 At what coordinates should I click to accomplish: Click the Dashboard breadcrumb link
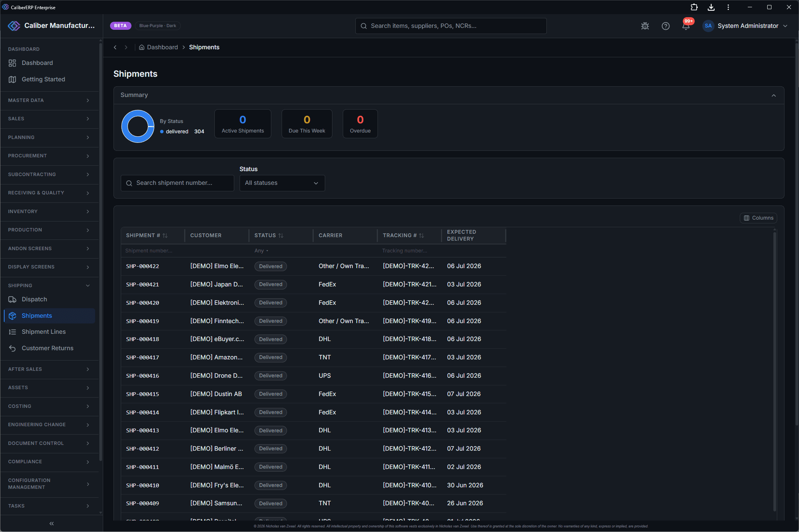[162, 47]
